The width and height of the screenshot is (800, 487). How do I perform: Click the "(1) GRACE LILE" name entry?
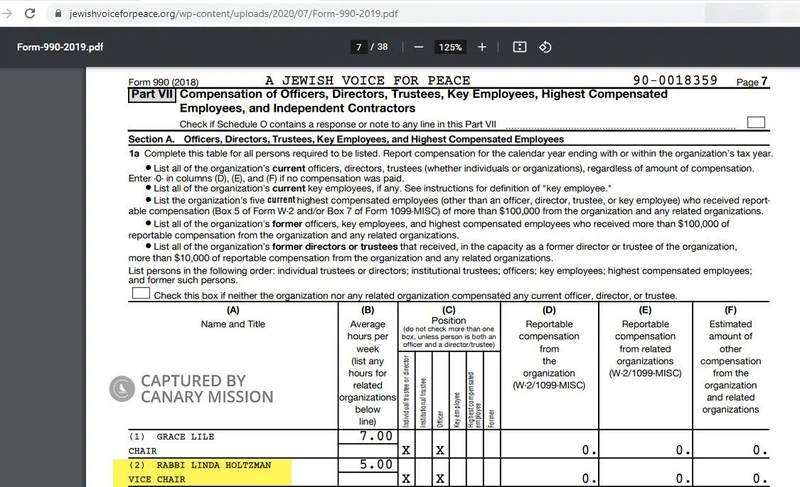pos(171,437)
